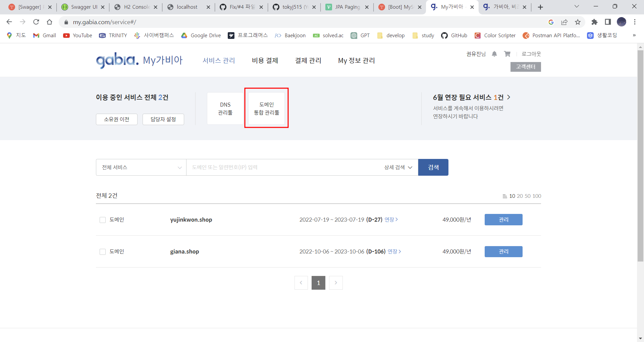Show 100 items per page
The height and width of the screenshot is (342, 644).
pyautogui.click(x=537, y=196)
